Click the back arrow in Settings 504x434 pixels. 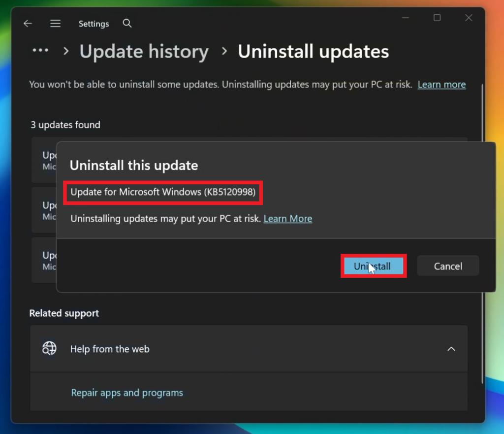(x=28, y=24)
